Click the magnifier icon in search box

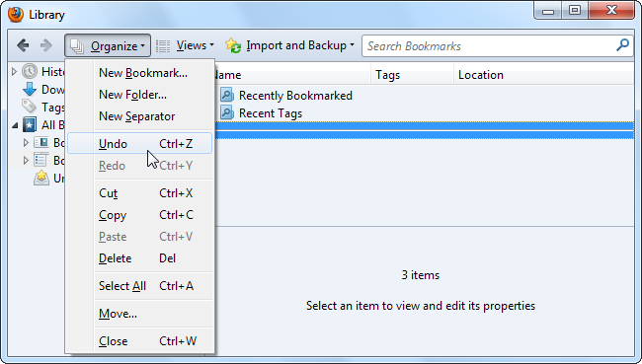[622, 45]
